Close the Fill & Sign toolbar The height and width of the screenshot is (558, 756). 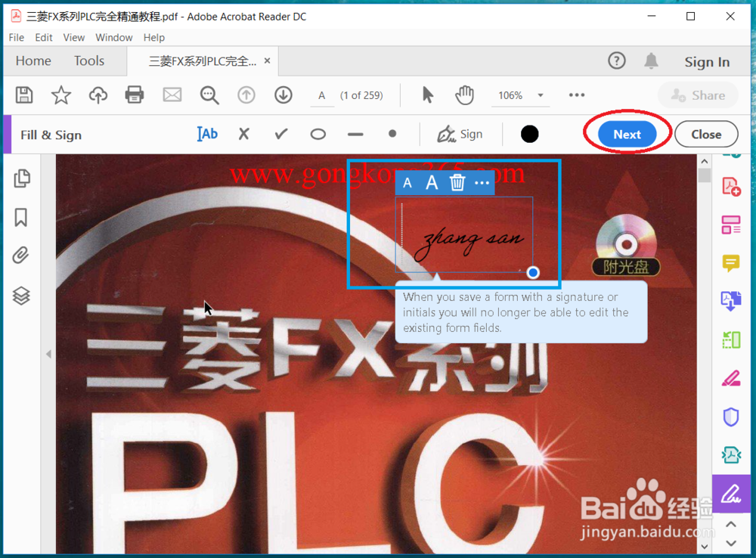coord(706,134)
